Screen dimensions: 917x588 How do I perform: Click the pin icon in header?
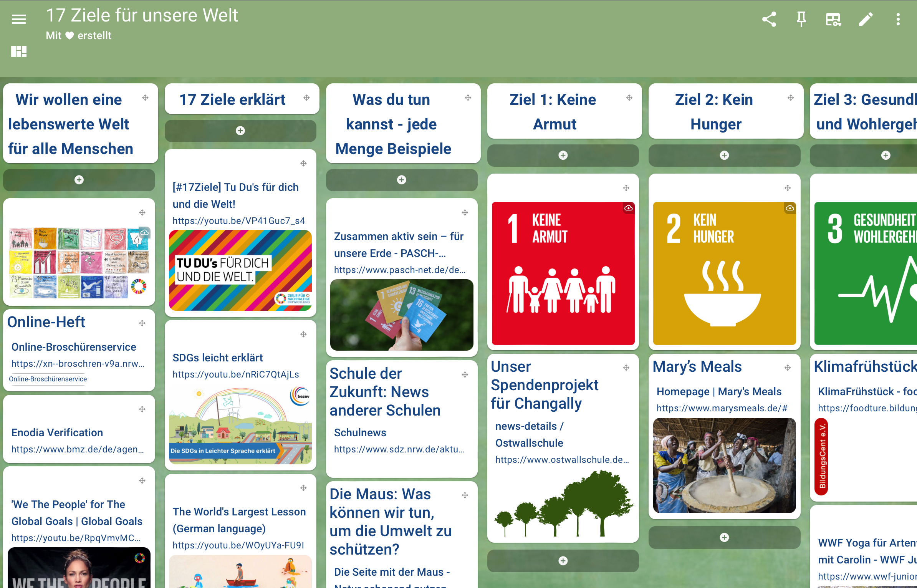pos(801,19)
